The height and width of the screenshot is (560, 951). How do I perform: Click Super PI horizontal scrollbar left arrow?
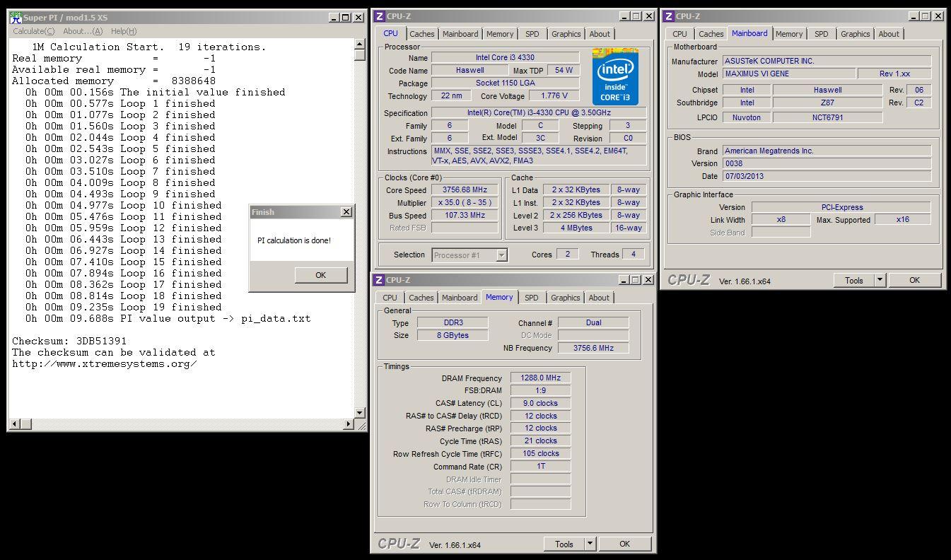click(15, 424)
